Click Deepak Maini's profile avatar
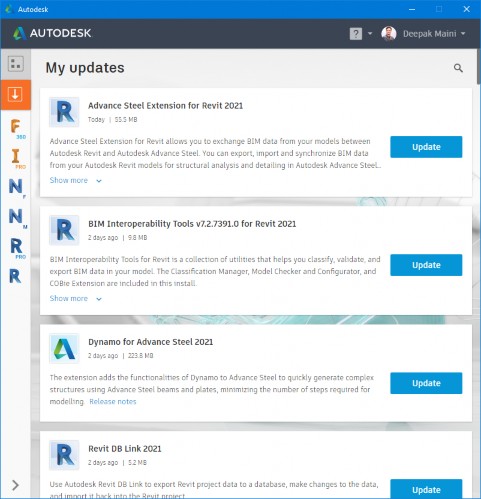The width and height of the screenshot is (481, 499). pos(389,34)
